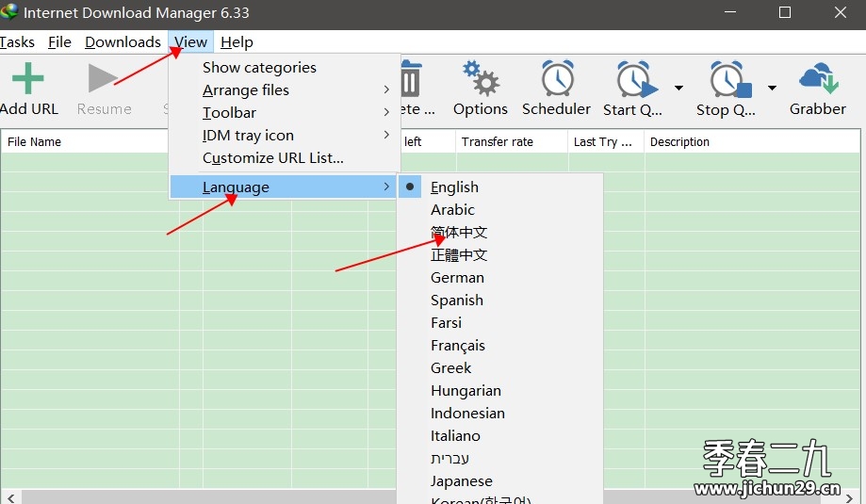Screen dimensions: 866x504
Task: Click the Add URL plus icon
Action: click(x=27, y=78)
